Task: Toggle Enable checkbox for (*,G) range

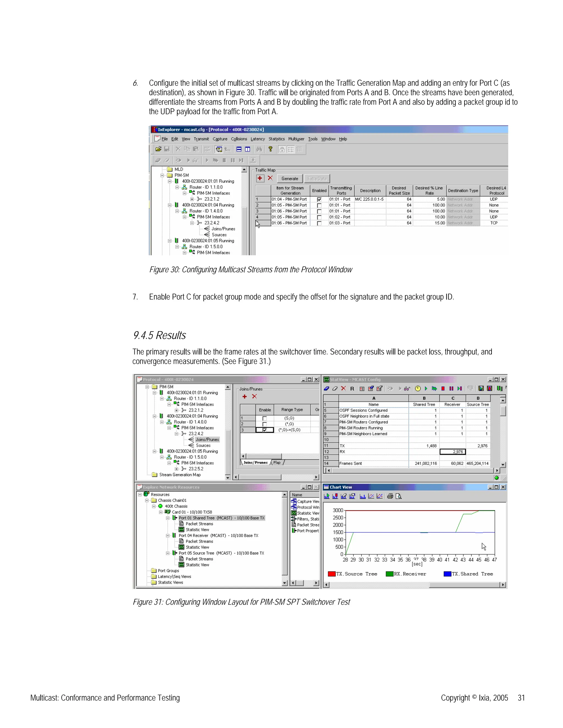Action: [x=264, y=424]
